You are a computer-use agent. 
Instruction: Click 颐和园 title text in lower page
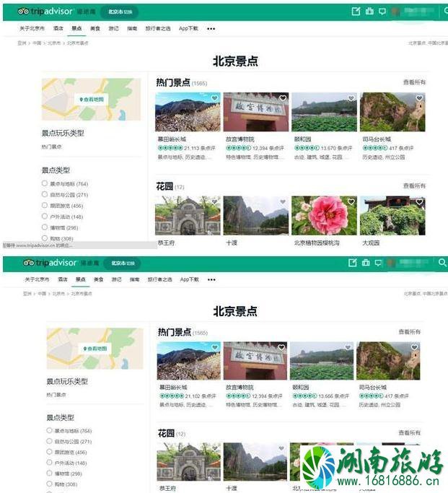coord(301,387)
